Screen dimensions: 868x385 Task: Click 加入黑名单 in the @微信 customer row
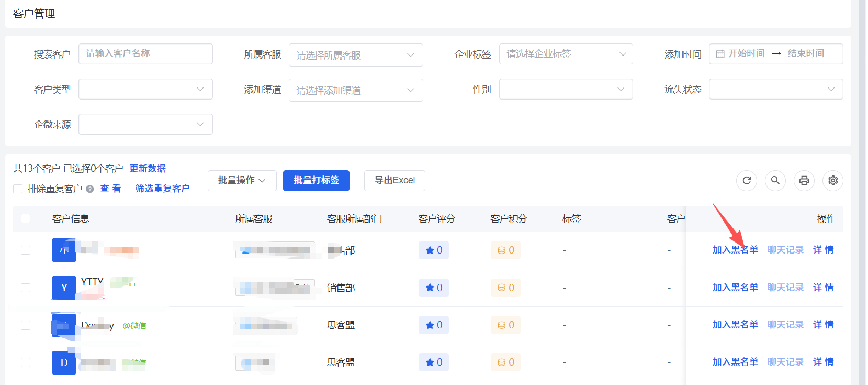(735, 325)
